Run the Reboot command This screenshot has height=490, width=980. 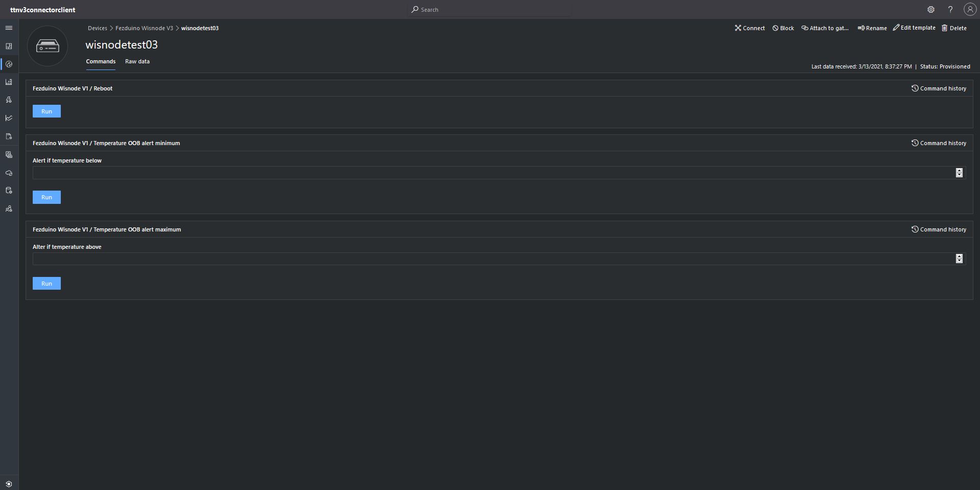point(46,111)
